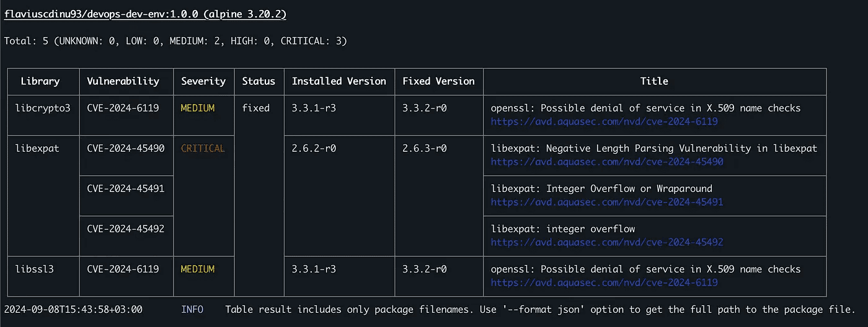This screenshot has height=327, width=868.
Task: Click the fixed status cell
Action: click(x=256, y=108)
